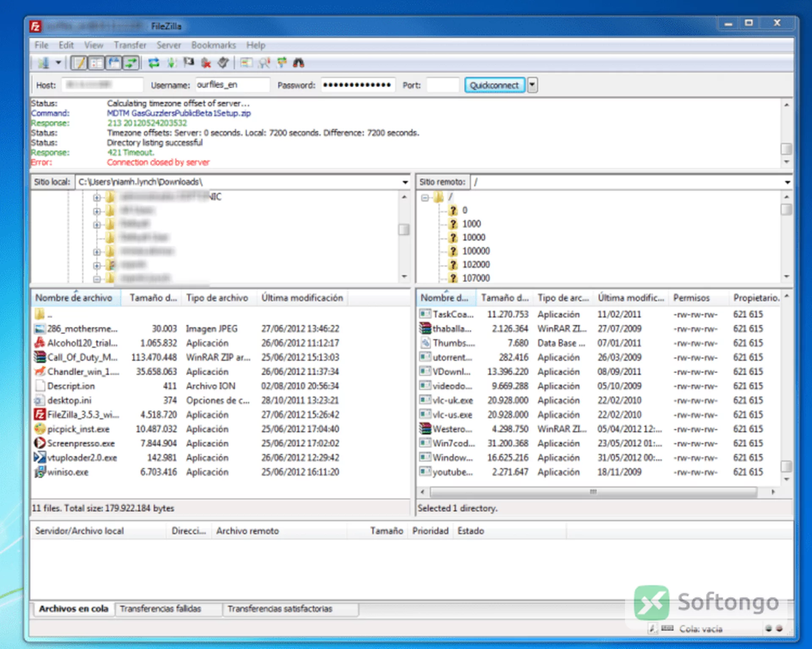Expand the Sitio remoto path dropdown

click(x=787, y=182)
